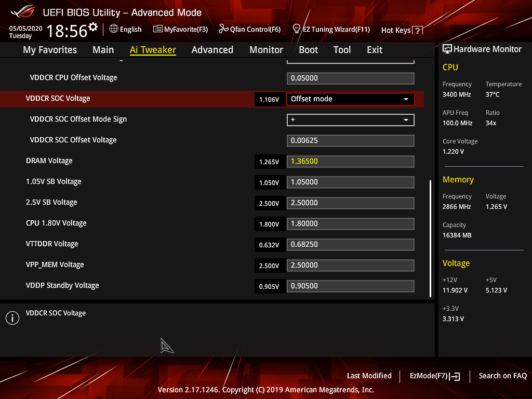Select VDDCR SOC Offset Mode Sign label
The image size is (532, 399).
(x=78, y=119)
